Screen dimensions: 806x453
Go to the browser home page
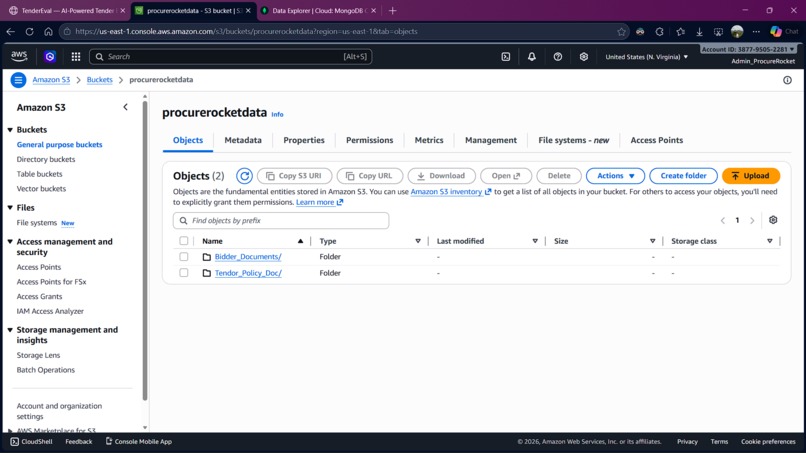tap(48, 31)
